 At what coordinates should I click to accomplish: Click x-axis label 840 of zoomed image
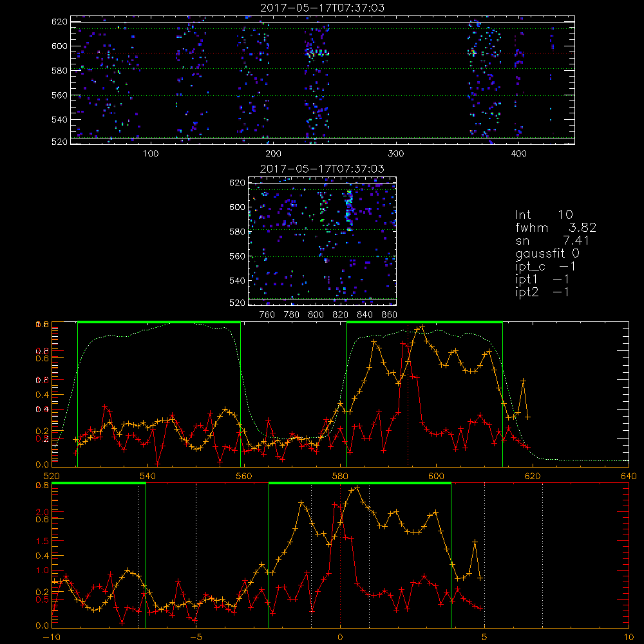click(365, 315)
